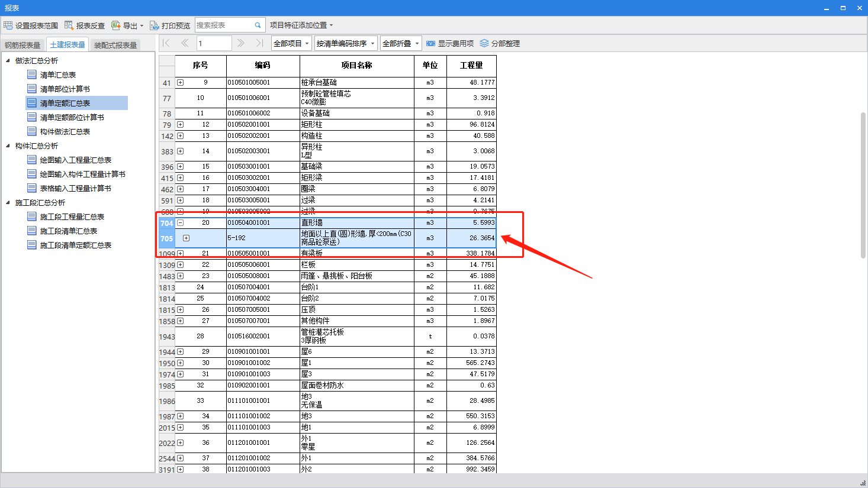Screen dimensions: 868x488
Task: Select code cell 011101001001
Action: (x=263, y=401)
